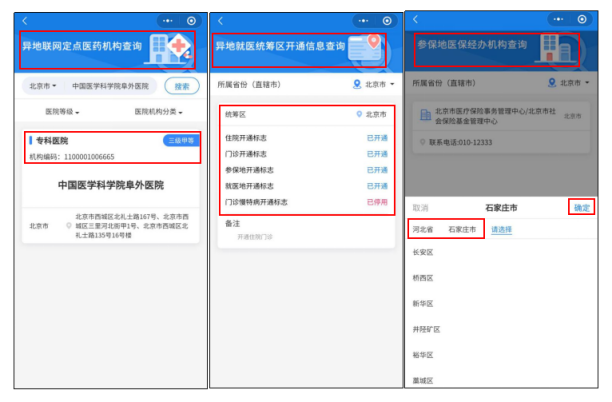This screenshot has width=612, height=402.
Task: Choose 井陉矿区 from district list
Action: [427, 328]
